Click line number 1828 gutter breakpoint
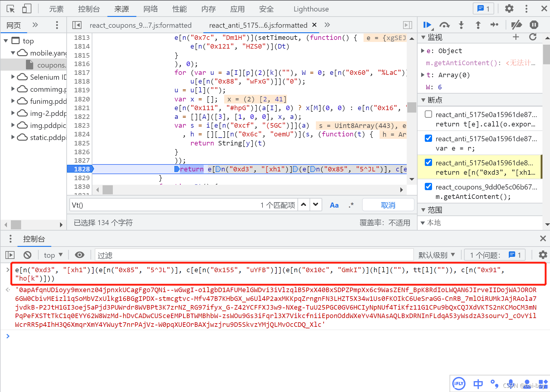Viewport: 550px width, 392px height. tap(80, 169)
